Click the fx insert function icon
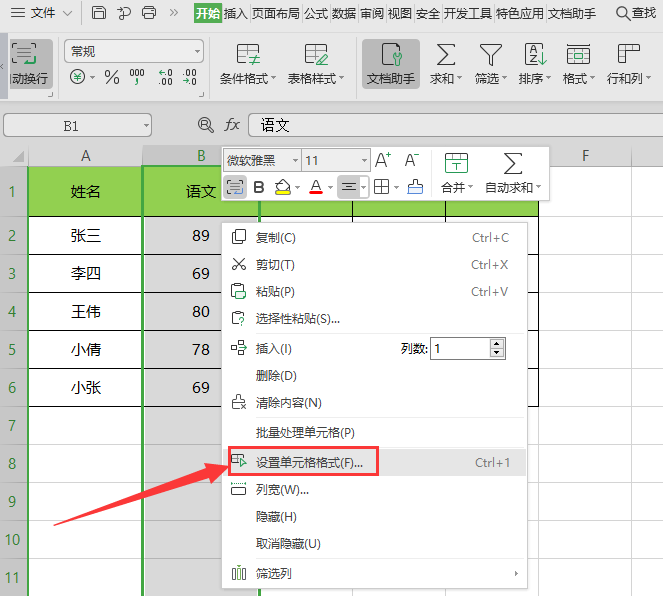Image resolution: width=663 pixels, height=596 pixels. pyautogui.click(x=232, y=125)
